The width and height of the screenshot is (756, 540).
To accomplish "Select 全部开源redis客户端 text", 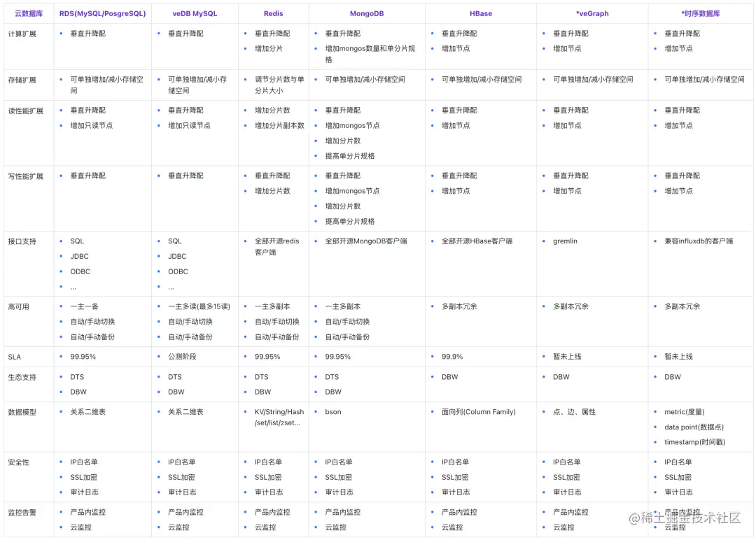I will click(277, 246).
